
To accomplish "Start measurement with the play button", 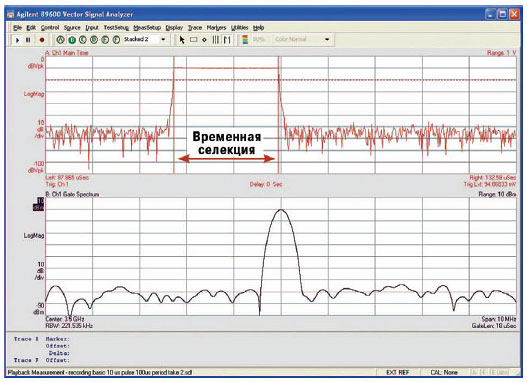I will pyautogui.click(x=17, y=40).
